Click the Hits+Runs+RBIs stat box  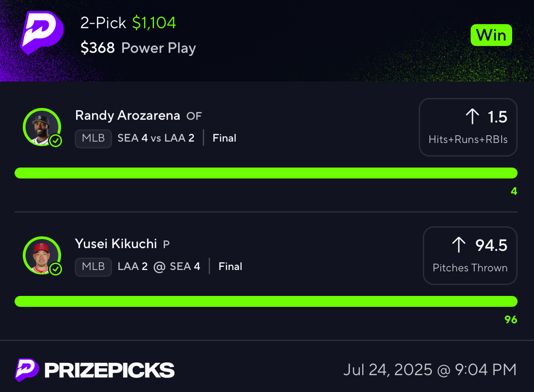pos(468,127)
